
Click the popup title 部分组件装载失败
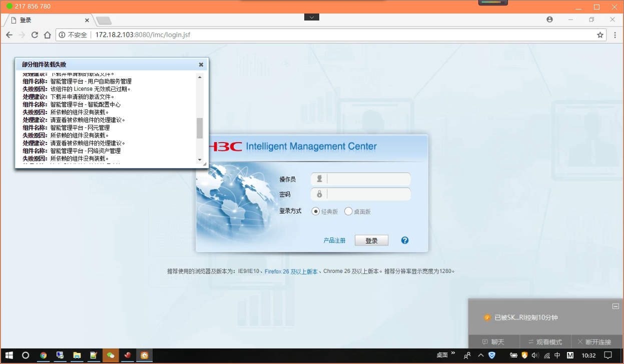pos(44,64)
